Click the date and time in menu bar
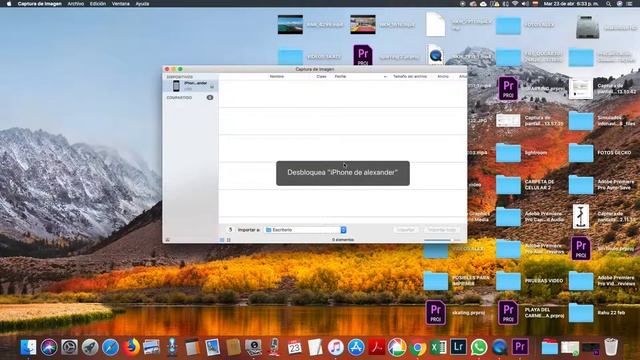Image resolution: width=640 pixels, height=360 pixels. pyautogui.click(x=571, y=4)
